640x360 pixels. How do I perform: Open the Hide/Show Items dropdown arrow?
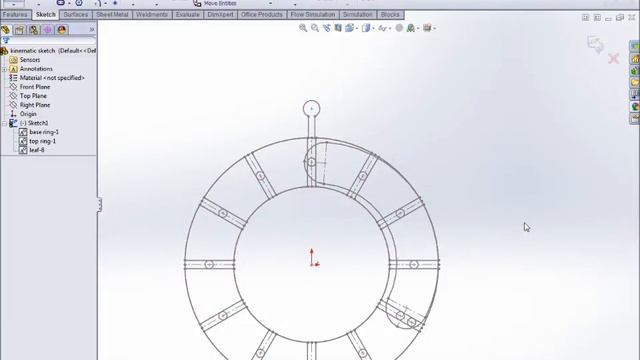point(390,28)
